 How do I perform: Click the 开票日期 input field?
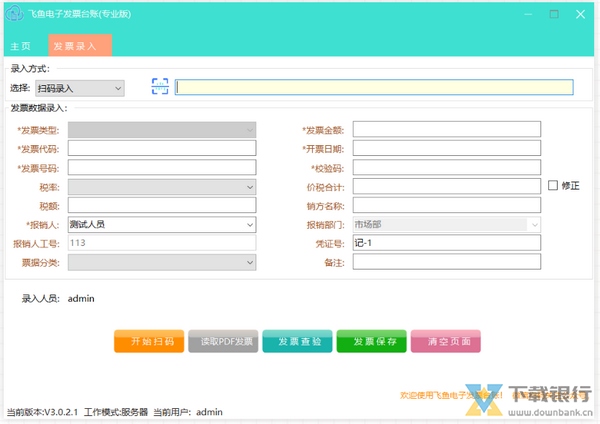447,148
